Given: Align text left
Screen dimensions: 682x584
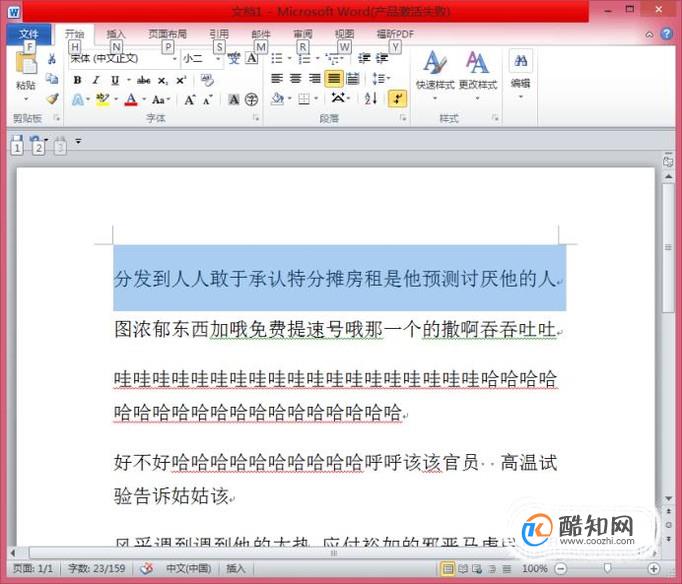Looking at the screenshot, I should coord(277,79).
